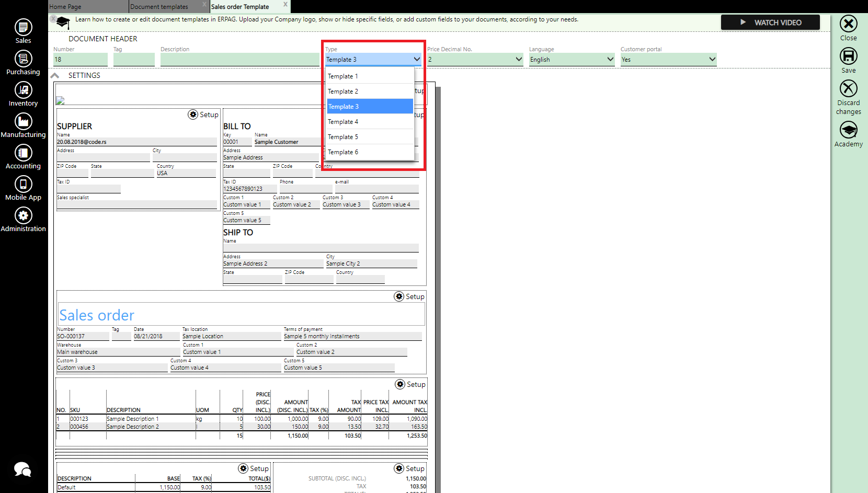Open Setup gear for subtotal section

tap(399, 468)
